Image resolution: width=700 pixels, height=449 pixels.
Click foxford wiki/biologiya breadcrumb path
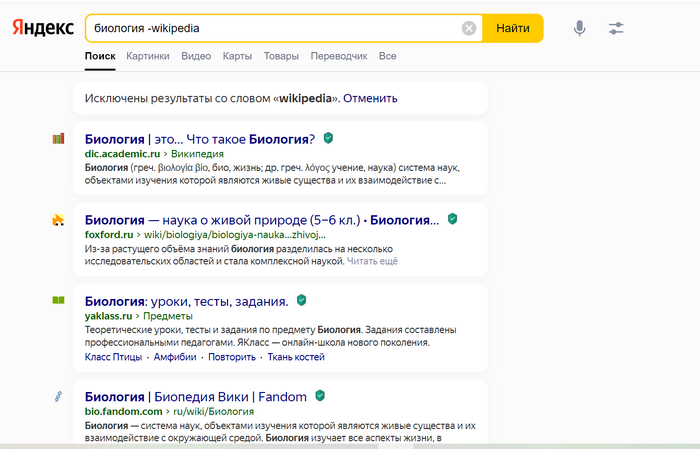point(235,235)
